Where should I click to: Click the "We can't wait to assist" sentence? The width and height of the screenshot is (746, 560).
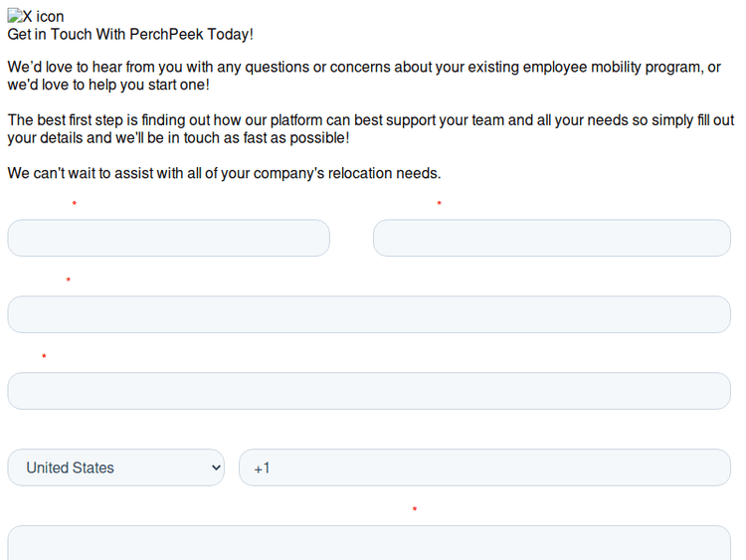pyautogui.click(x=224, y=173)
